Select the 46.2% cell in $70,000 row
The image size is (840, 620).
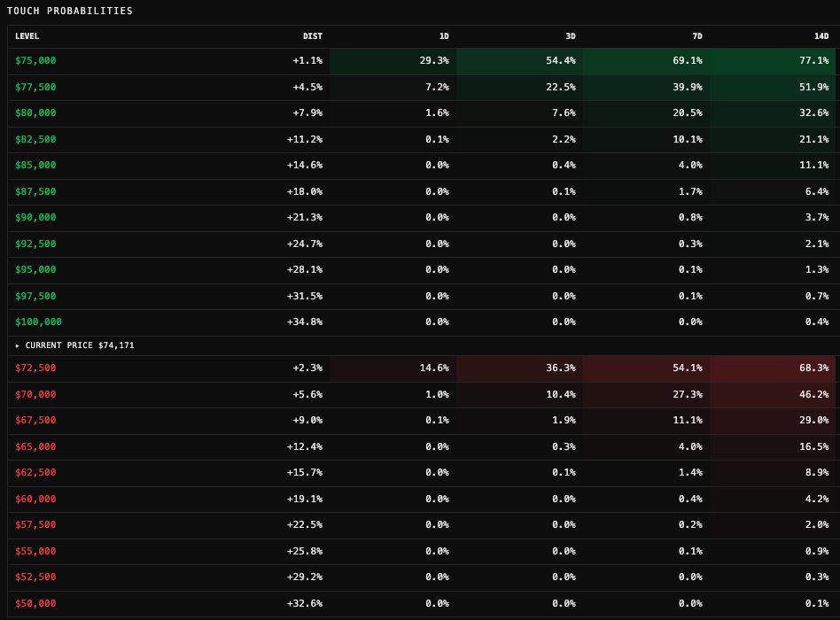813,394
